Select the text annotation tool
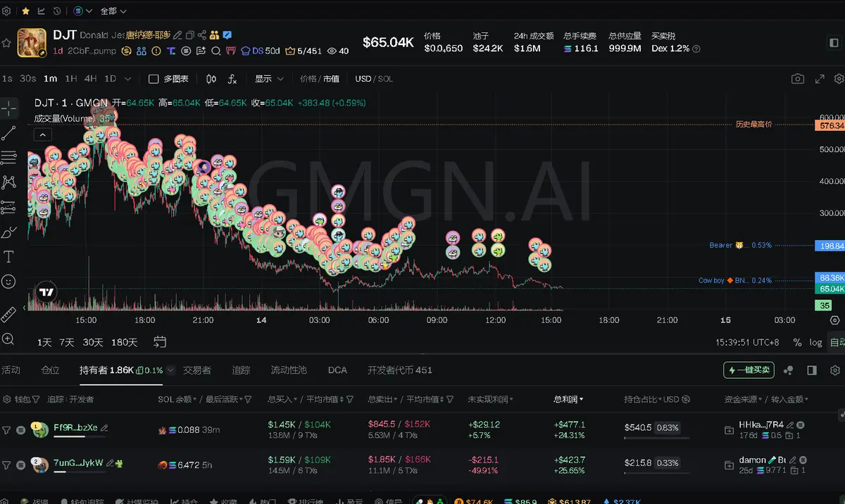This screenshot has height=504, width=845. (8, 256)
